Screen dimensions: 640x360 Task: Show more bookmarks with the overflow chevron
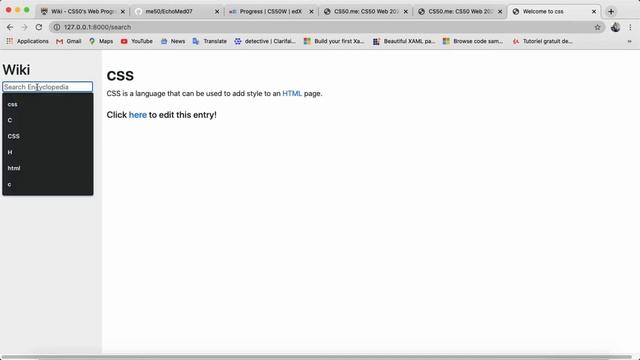[x=629, y=41]
